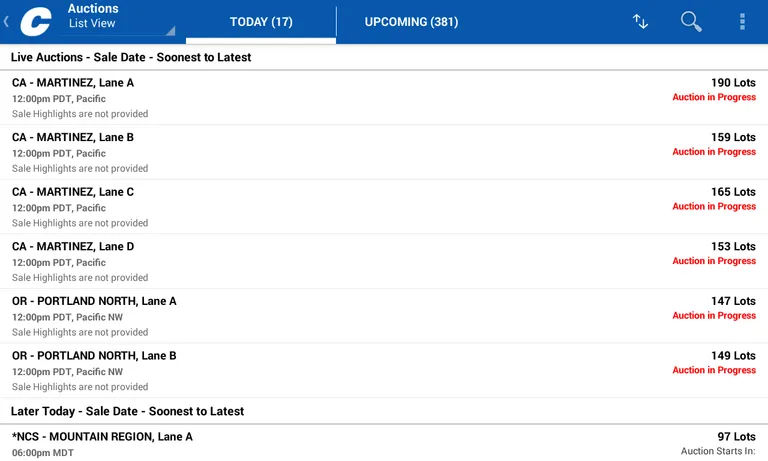
Task: Tap 06:00pm MDT time of Mountain Region
Action: pyautogui.click(x=43, y=453)
